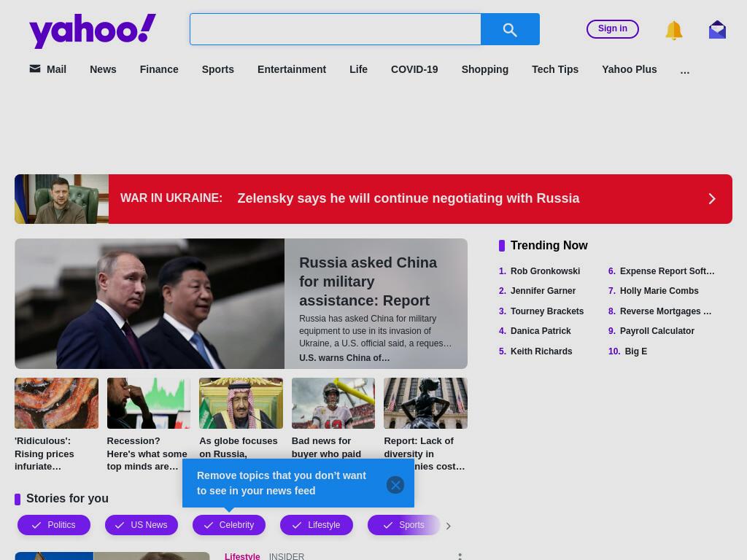Toggle the Politics topic chip
747x560 pixels.
pos(54,525)
